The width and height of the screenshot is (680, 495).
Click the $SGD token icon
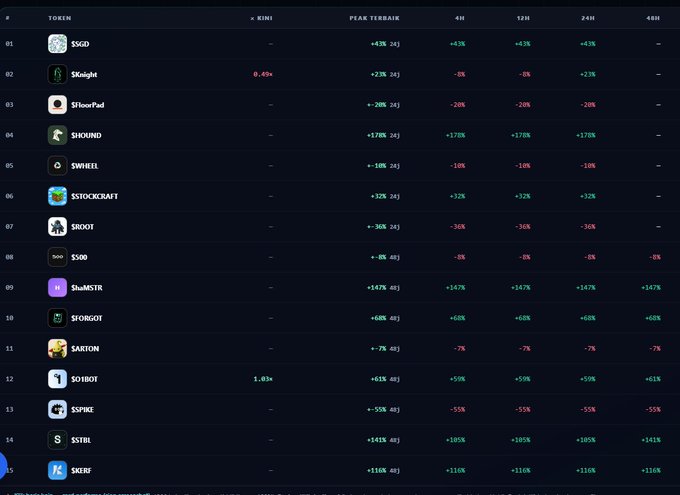point(57,44)
